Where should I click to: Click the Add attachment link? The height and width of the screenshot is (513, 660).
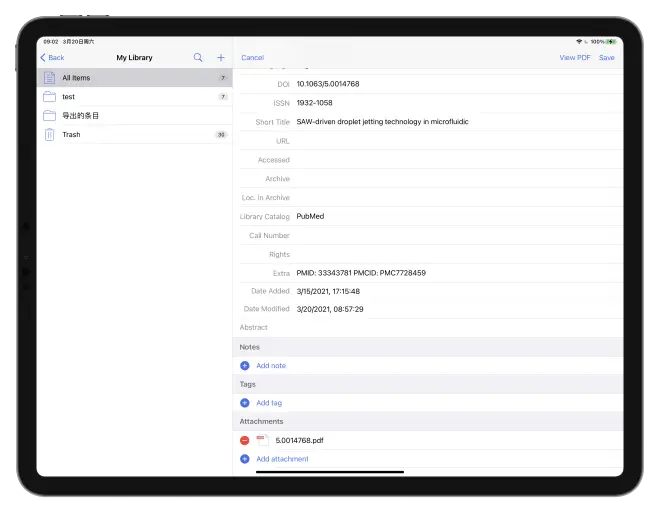pyautogui.click(x=282, y=459)
